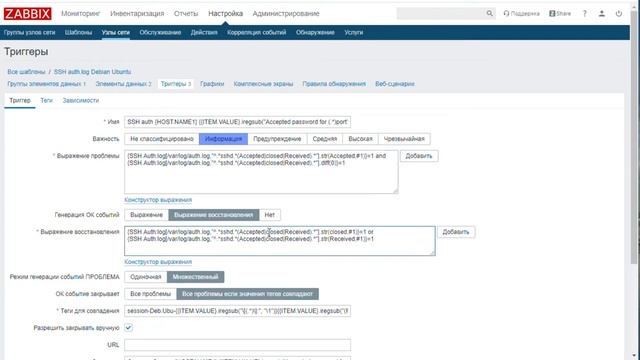The height and width of the screenshot is (360, 640).
Task: Select Одиночная problem generation mode
Action: tap(146, 277)
